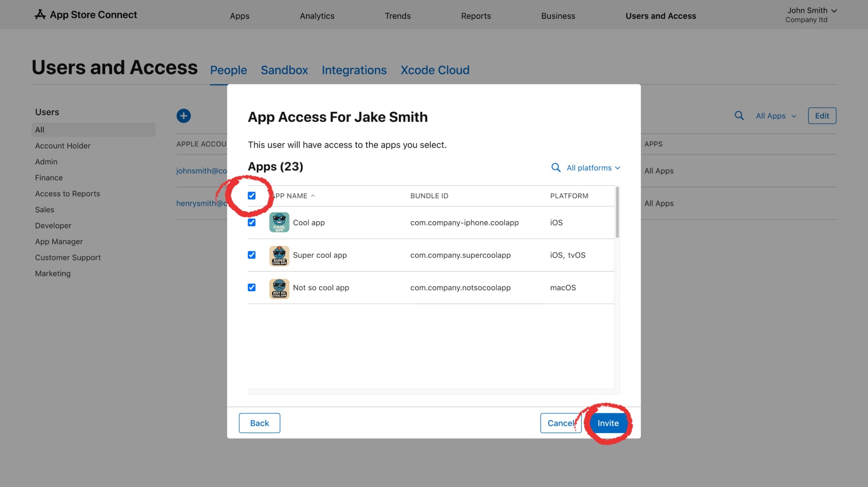Select the All users filter
Viewport: 868px width, 487px height.
(94, 130)
